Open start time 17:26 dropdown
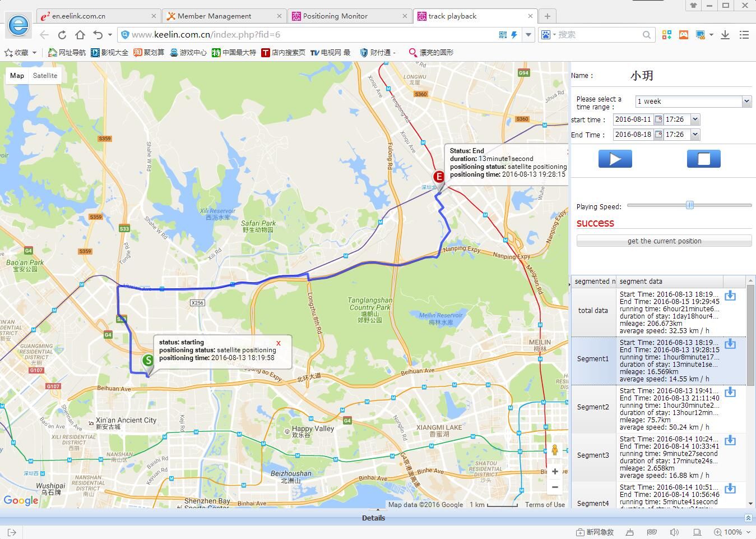The width and height of the screenshot is (756, 539). tap(695, 119)
